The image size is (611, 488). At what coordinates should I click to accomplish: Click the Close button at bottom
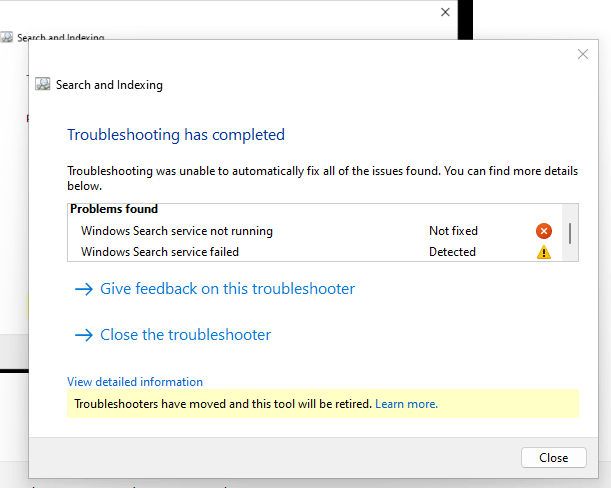554,458
